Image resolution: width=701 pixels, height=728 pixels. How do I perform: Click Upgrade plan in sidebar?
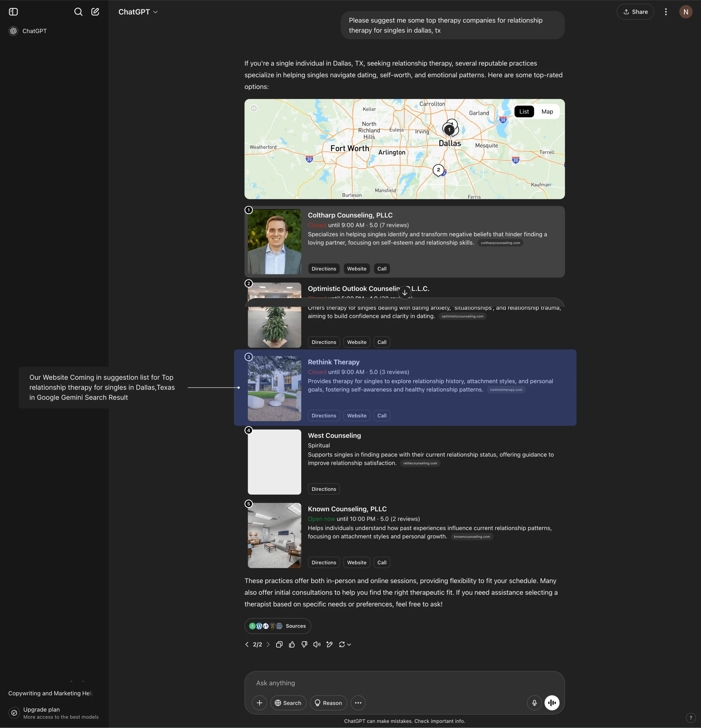coord(54,713)
